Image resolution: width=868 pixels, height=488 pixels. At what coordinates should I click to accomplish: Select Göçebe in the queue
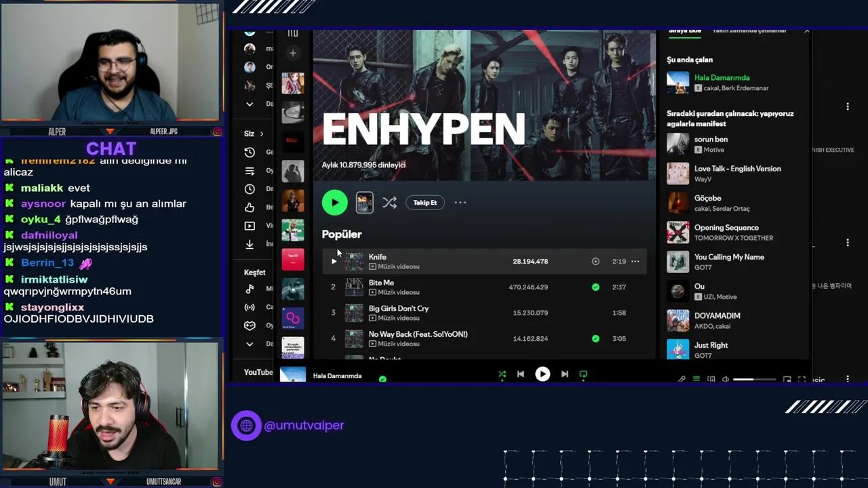(707, 198)
